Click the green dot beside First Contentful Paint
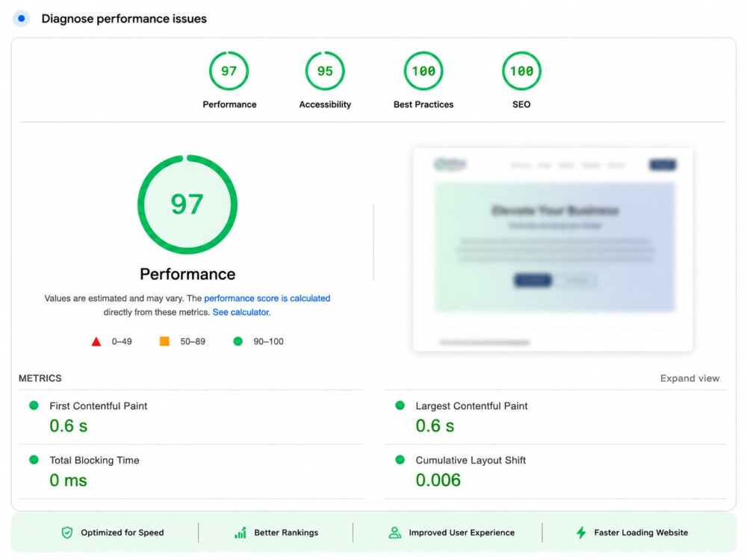Screen dimensions: 747x560 (x=34, y=405)
